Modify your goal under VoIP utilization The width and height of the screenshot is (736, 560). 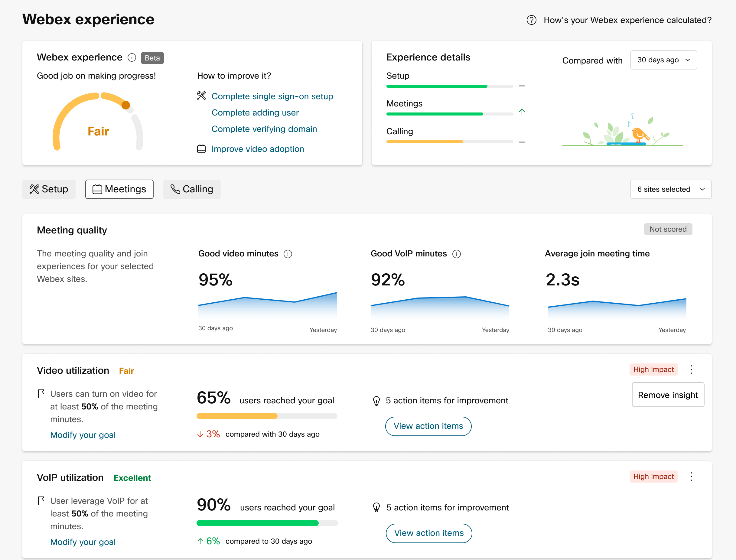click(83, 542)
